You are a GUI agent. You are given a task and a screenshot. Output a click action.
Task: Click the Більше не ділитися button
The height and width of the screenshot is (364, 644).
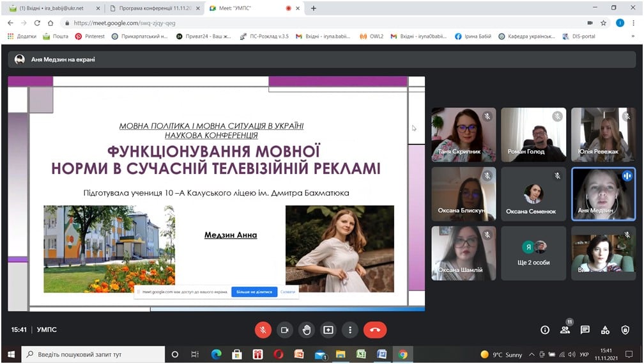pos(254,292)
